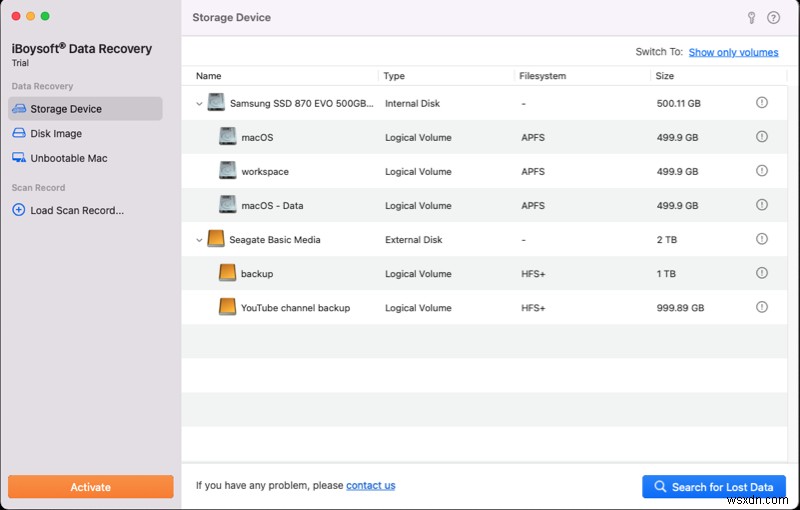Sort the list by Name column header
Viewport: 800px width, 510px height.
pos(209,76)
